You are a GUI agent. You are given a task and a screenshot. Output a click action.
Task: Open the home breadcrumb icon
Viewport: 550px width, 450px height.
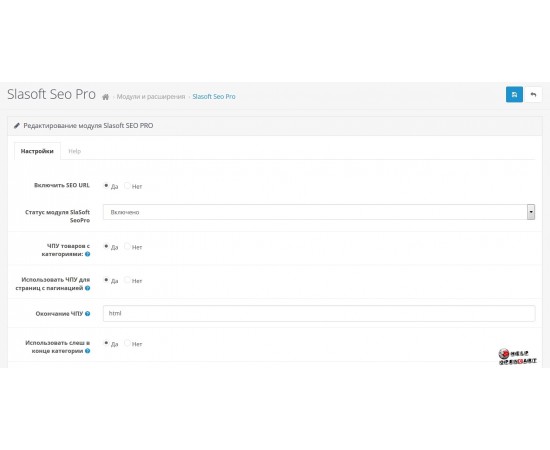click(105, 97)
